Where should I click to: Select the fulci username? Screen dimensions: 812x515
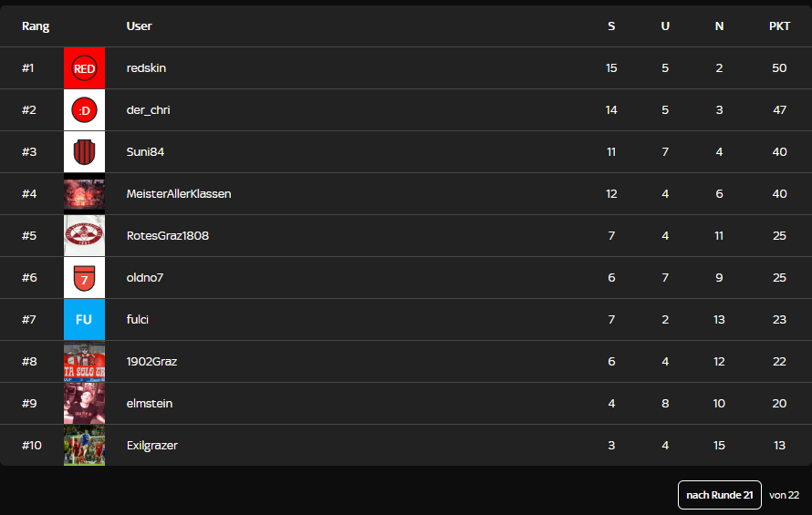click(138, 320)
